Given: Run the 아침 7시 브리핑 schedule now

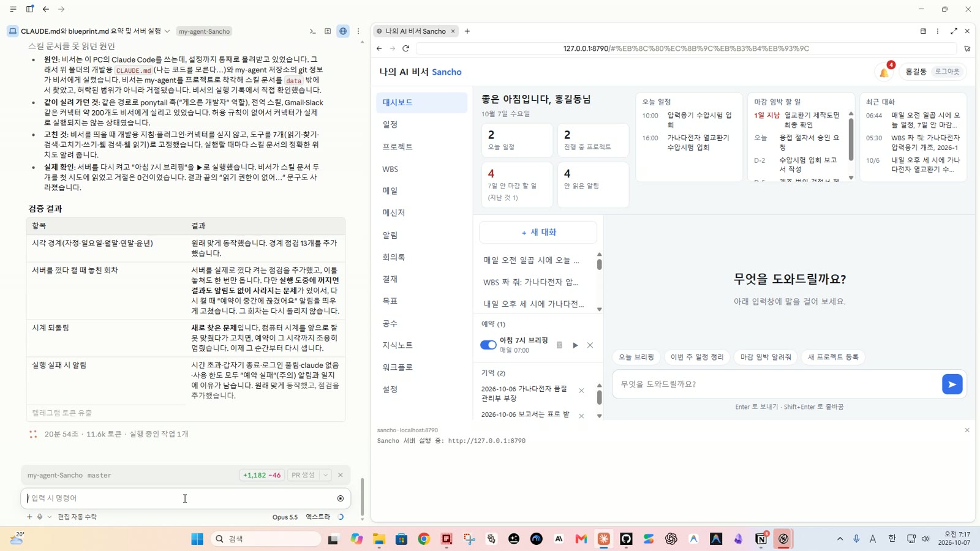Looking at the screenshot, I should [x=575, y=345].
